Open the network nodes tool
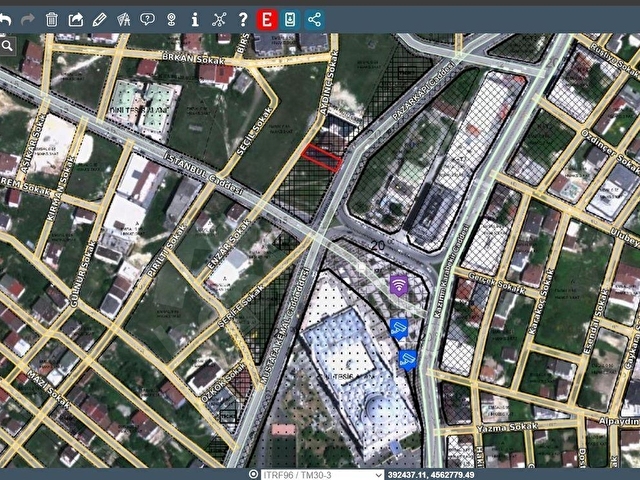The width and height of the screenshot is (640, 480). [219, 19]
